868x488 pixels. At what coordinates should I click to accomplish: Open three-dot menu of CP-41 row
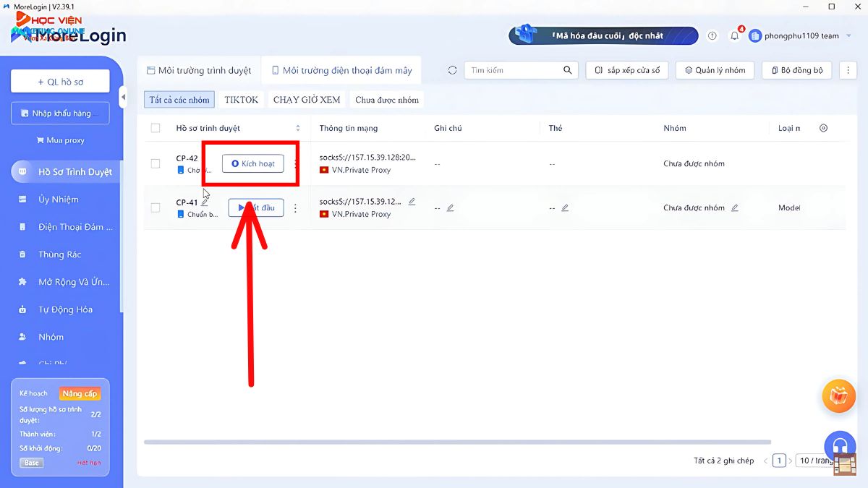(295, 208)
